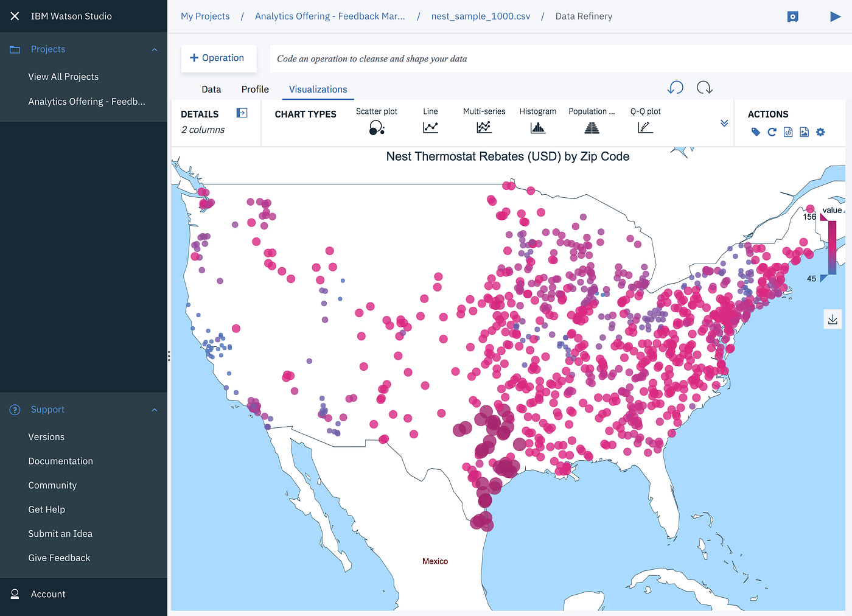
Task: Click the bottom handle of value legend (45)
Action: click(823, 279)
